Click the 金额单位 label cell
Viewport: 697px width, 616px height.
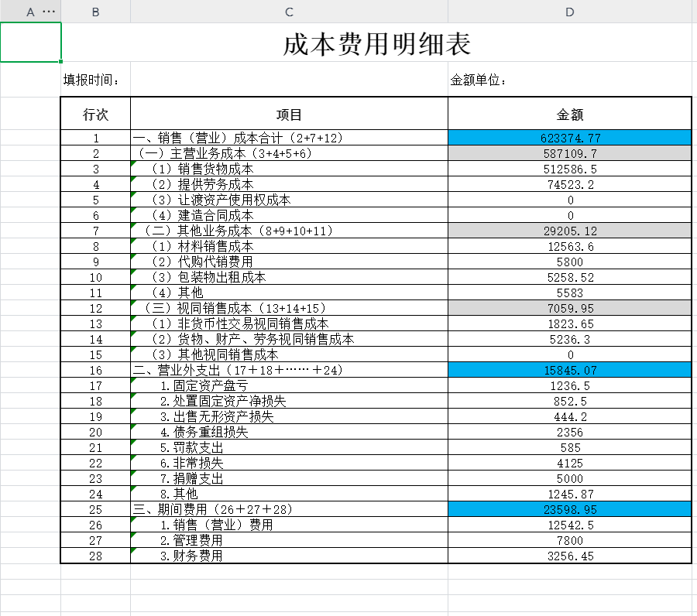570,80
